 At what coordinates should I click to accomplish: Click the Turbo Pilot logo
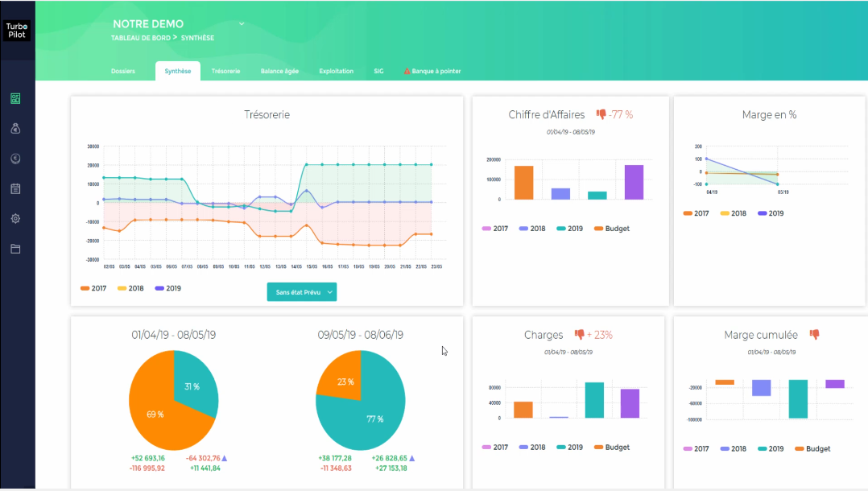click(x=17, y=31)
